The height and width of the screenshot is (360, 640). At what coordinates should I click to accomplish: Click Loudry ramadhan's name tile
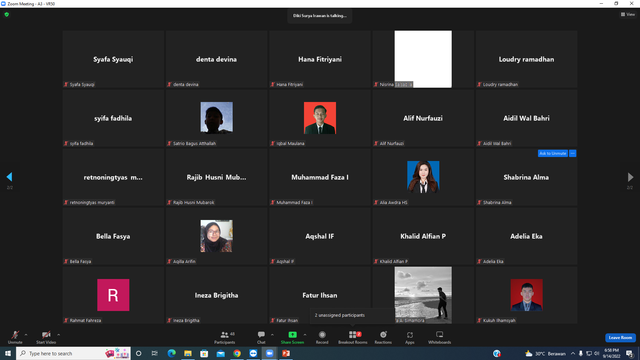coord(526,59)
